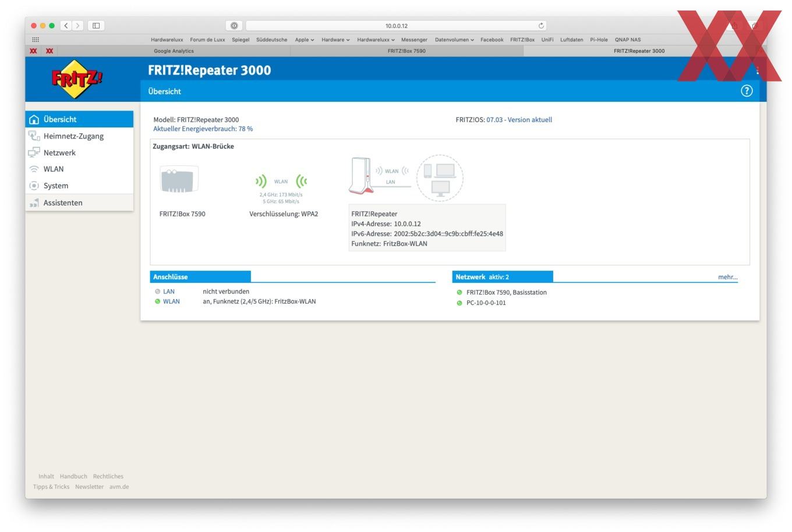Open the Facebook bookmark
Image resolution: width=792 pixels, height=532 pixels.
point(492,40)
